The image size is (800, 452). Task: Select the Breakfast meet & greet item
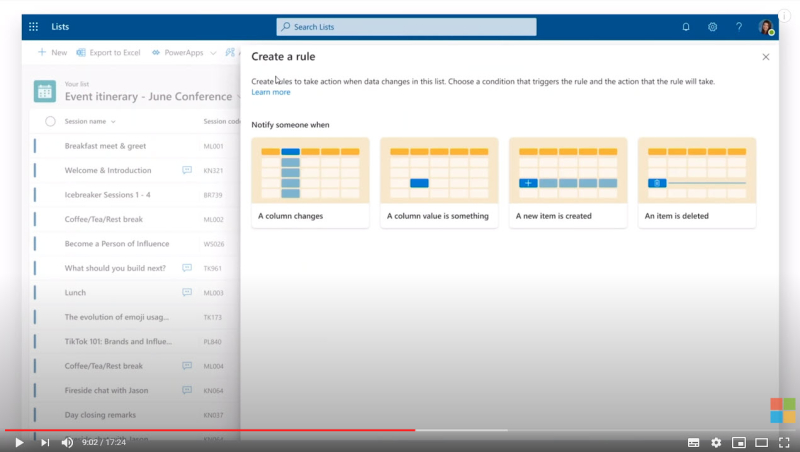[x=105, y=146]
